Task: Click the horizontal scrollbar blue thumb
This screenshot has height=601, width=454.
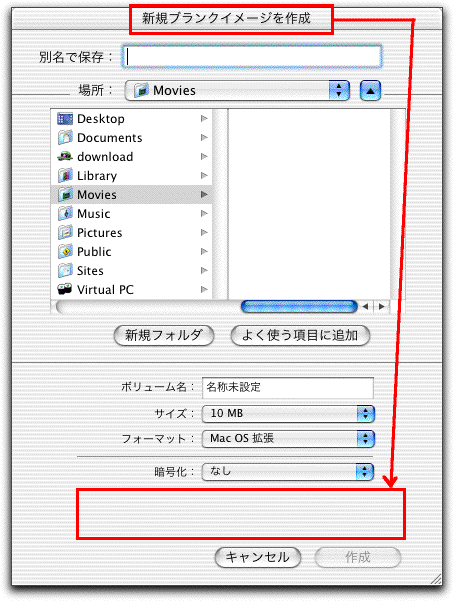Action: [x=299, y=306]
